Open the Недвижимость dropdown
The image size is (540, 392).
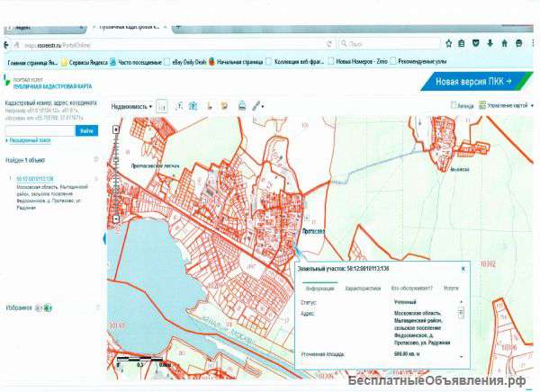point(131,106)
